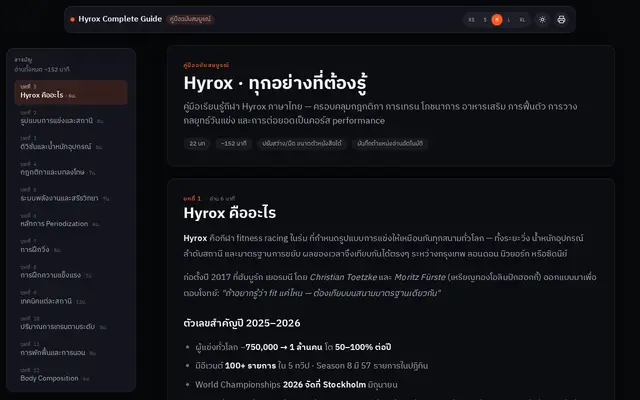Select chapter 10 ปริมาณการเทรนตามระดับ
This screenshot has height=400, width=640.
click(71, 324)
